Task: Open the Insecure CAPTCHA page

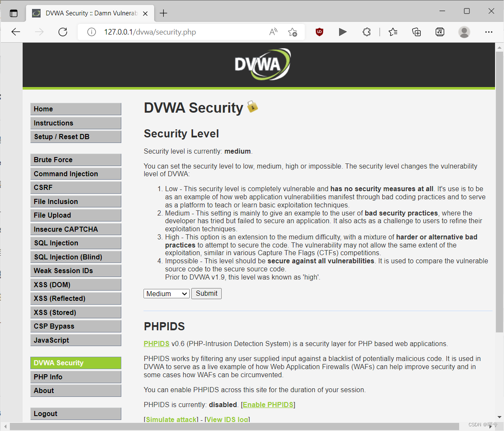Action: pos(76,229)
